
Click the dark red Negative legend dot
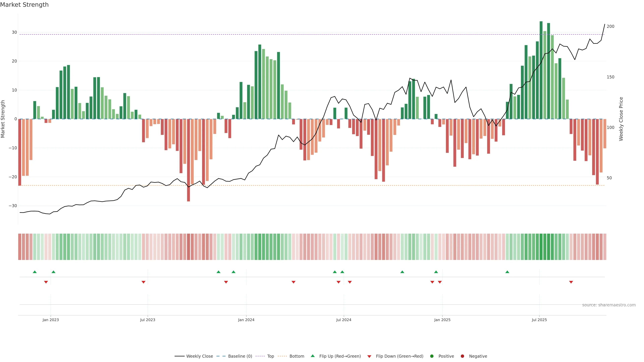click(462, 356)
